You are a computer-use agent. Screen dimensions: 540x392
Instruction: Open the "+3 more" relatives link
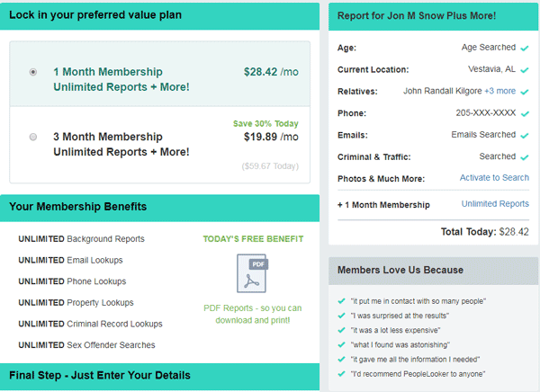499,91
